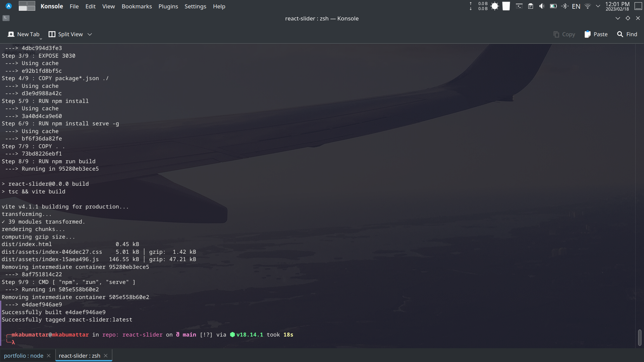
Task: Open the Bluetooth tray icon
Action: coord(565,6)
